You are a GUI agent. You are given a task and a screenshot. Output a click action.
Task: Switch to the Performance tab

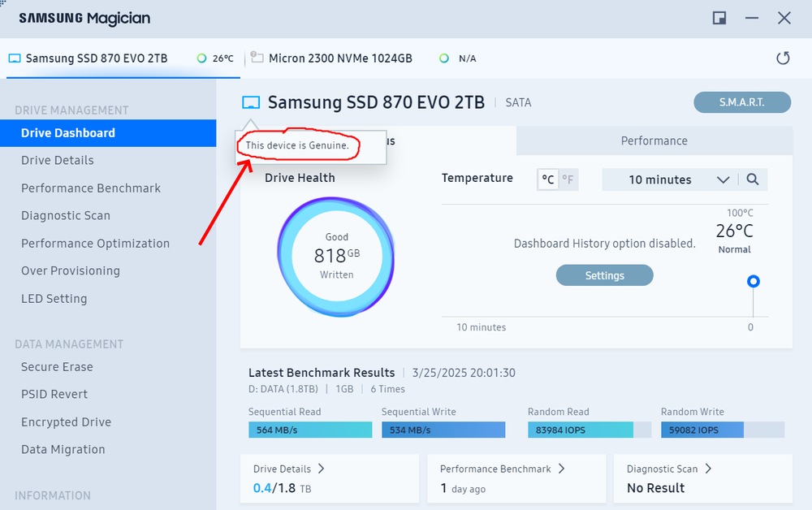click(x=654, y=140)
